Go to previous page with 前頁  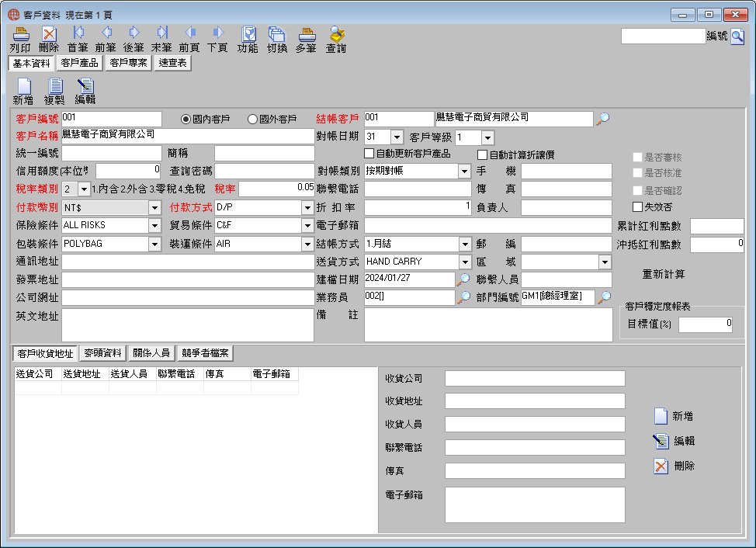(x=189, y=40)
